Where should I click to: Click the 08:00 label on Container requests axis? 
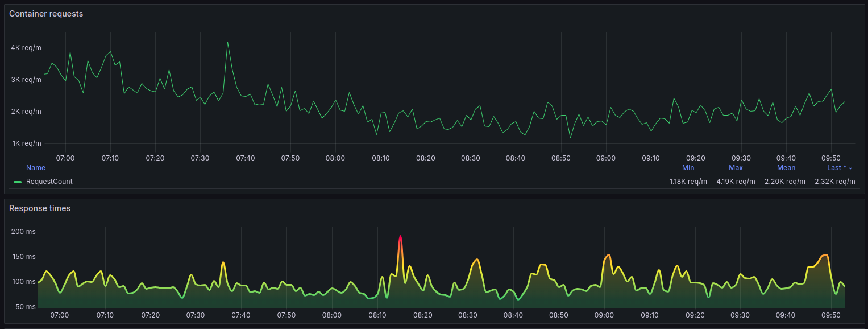point(335,158)
